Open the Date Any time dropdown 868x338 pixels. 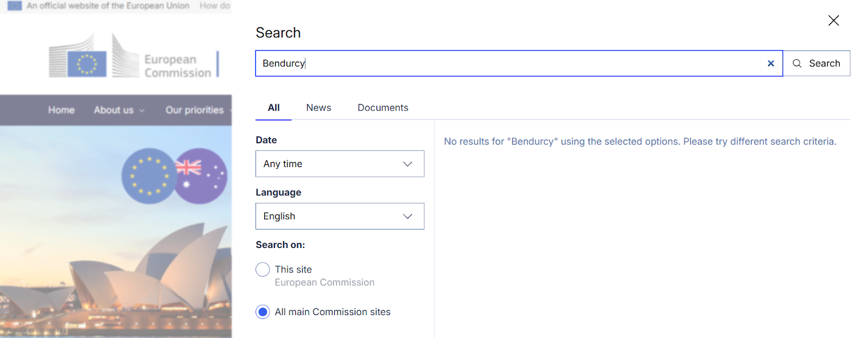click(x=340, y=164)
